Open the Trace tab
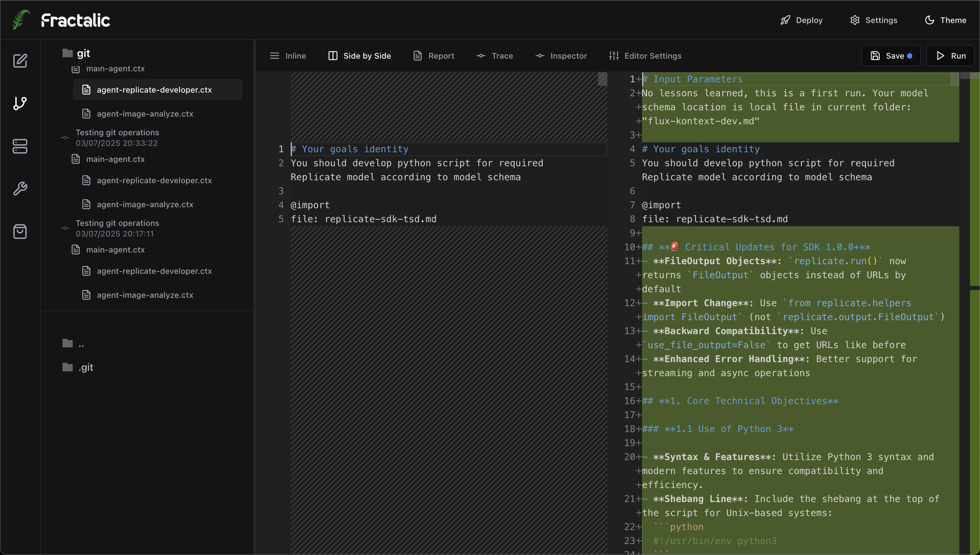Screen dimensions: 980x555 pyautogui.click(x=495, y=56)
